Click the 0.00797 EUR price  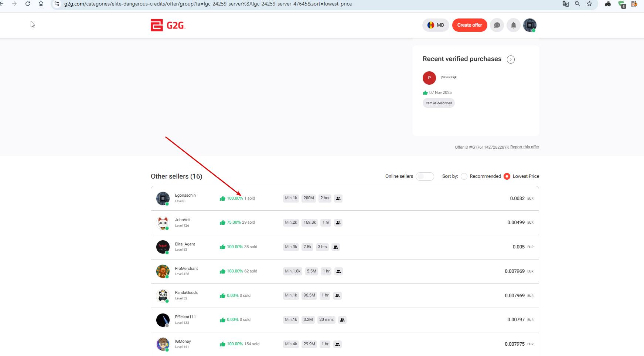(521, 320)
